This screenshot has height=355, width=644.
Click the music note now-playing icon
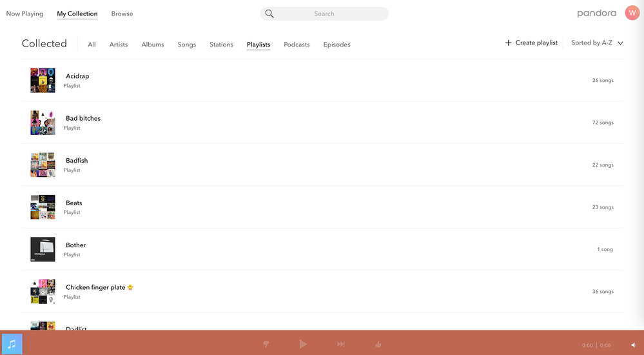point(12,344)
